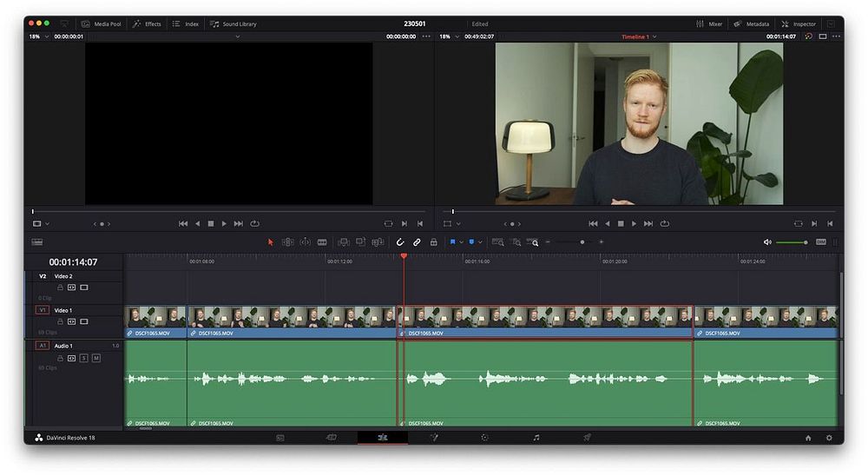Viewport: 868px width, 476px height.
Task: Activate the Blade edit mode tool
Action: point(322,242)
